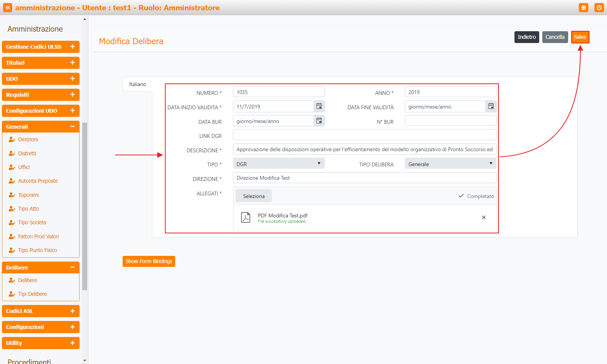Viewport: 607px width, 364px height.
Task: Click the Indietro button
Action: pos(526,37)
